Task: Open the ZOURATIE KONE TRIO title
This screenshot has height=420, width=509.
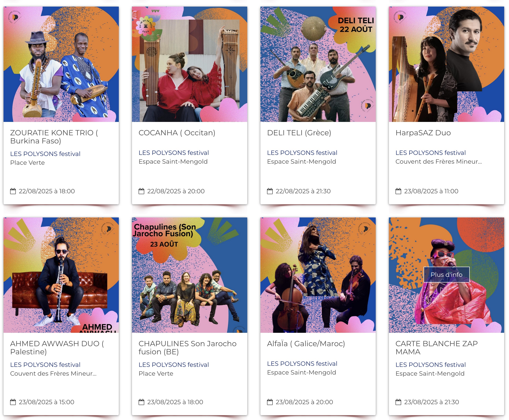Action: point(54,137)
